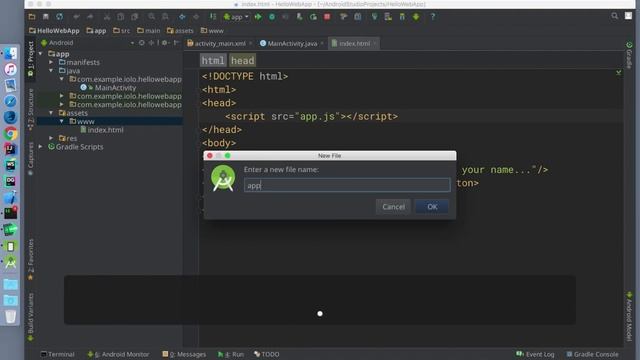The height and width of the screenshot is (360, 640).
Task: Open Finder from the macOS dock
Action: pyautogui.click(x=11, y=53)
